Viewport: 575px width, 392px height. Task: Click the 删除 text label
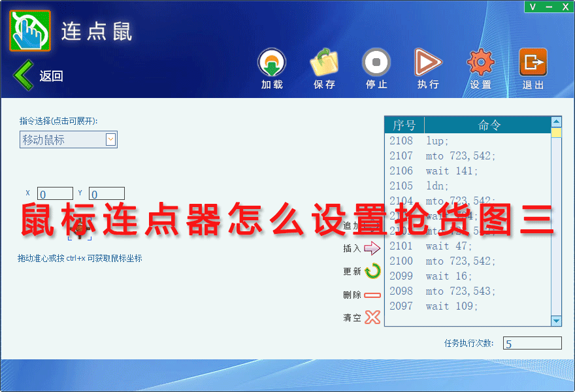(352, 295)
